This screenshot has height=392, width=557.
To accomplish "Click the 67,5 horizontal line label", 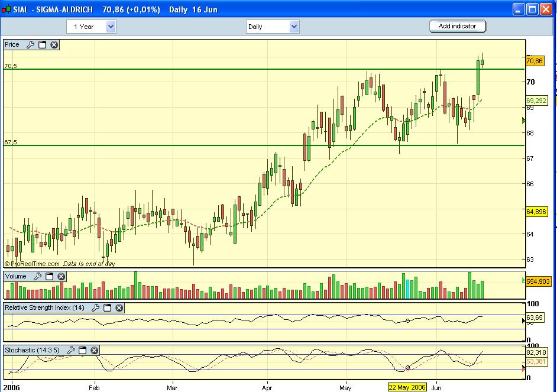I will [10, 142].
